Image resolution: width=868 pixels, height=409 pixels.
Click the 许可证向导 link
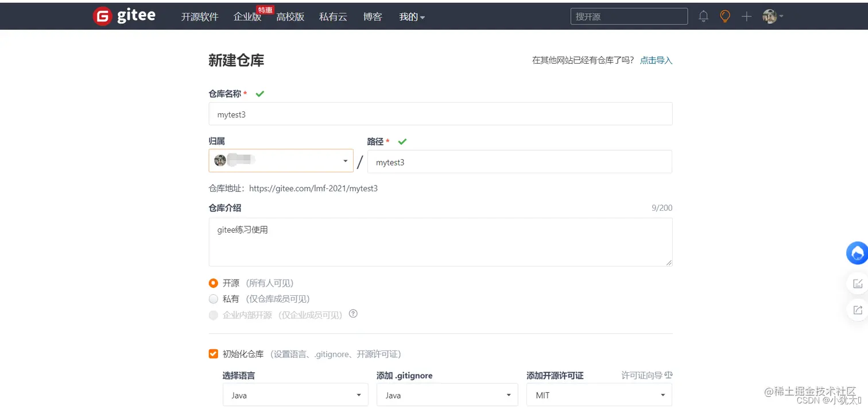tap(642, 375)
